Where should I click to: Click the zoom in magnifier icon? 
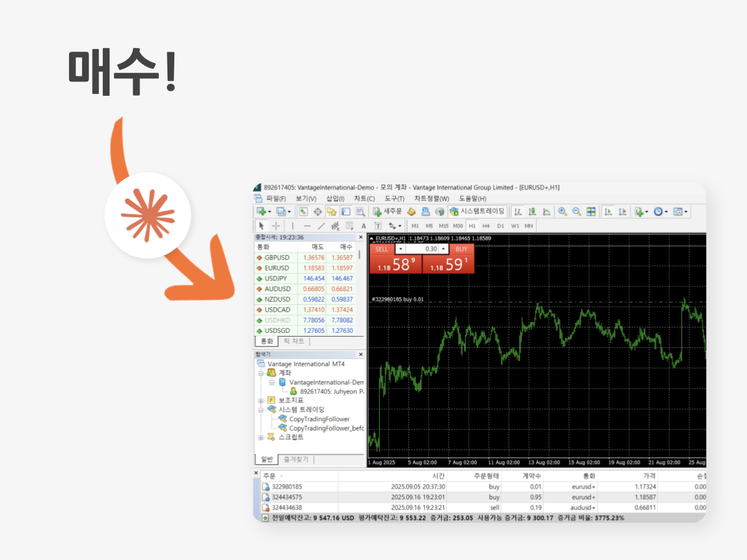562,212
